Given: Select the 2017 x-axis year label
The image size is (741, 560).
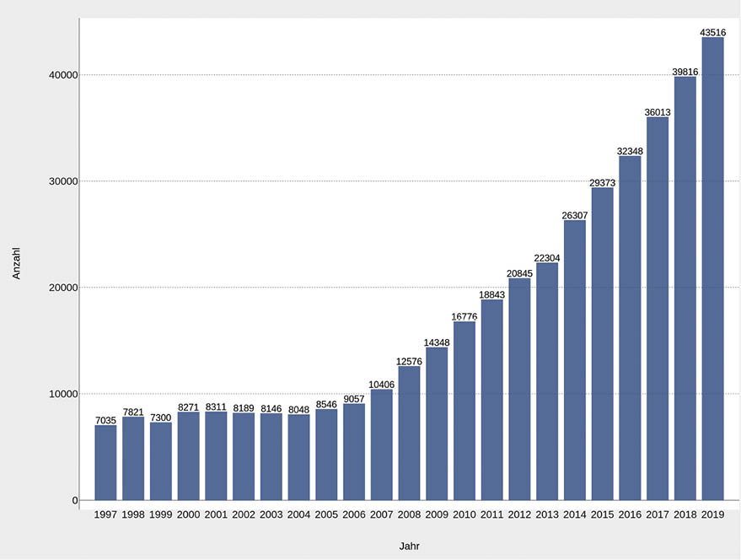Looking at the screenshot, I should coord(658,514).
